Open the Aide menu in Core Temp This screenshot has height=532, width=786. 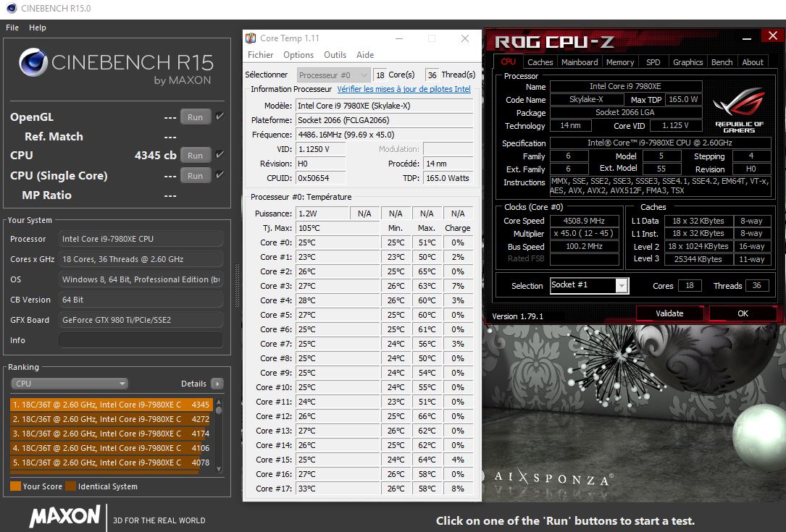click(x=365, y=55)
